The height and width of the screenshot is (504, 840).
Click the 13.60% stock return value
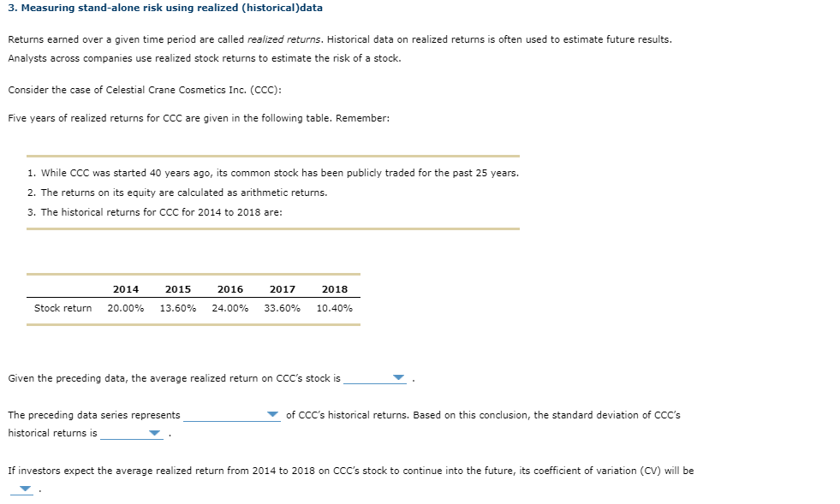click(178, 308)
